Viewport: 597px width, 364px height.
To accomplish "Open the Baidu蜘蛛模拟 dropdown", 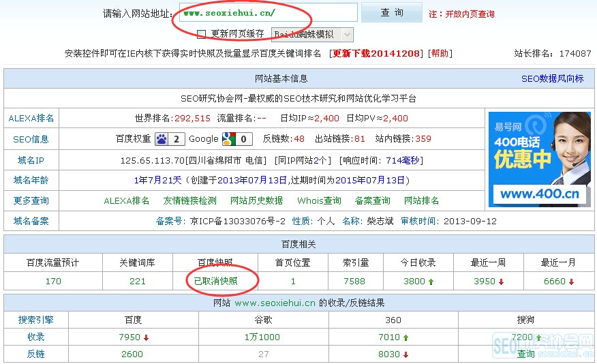I will click(x=312, y=35).
